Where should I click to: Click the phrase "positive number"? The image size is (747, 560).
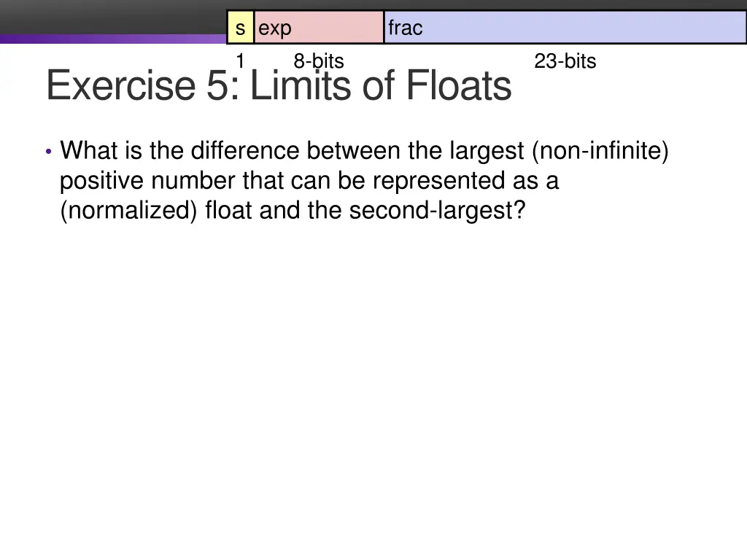(147, 181)
